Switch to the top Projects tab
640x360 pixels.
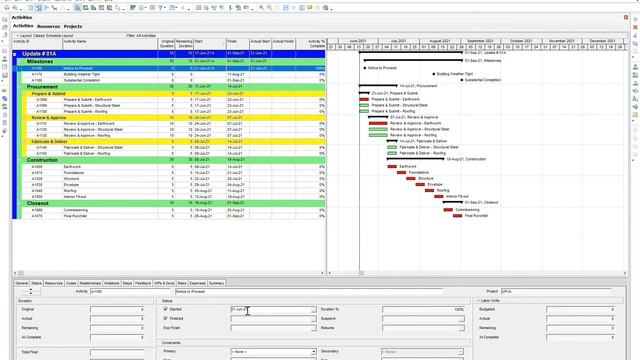pyautogui.click(x=73, y=27)
